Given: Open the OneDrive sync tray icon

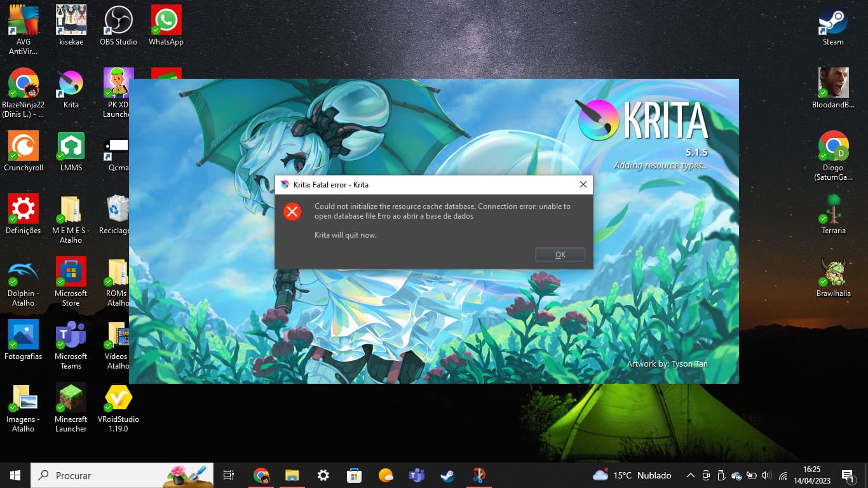Looking at the screenshot, I should (x=736, y=475).
